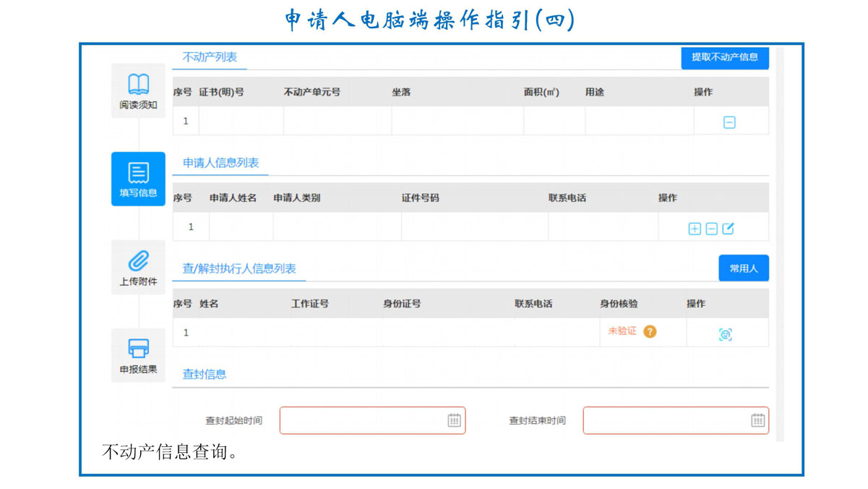
Task: Edit applicant row with pencil icon
Action: [728, 229]
